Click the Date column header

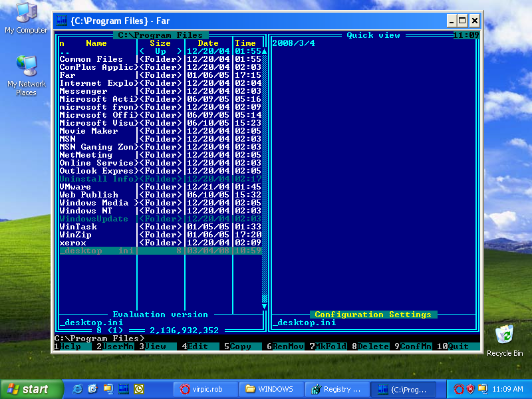[208, 43]
